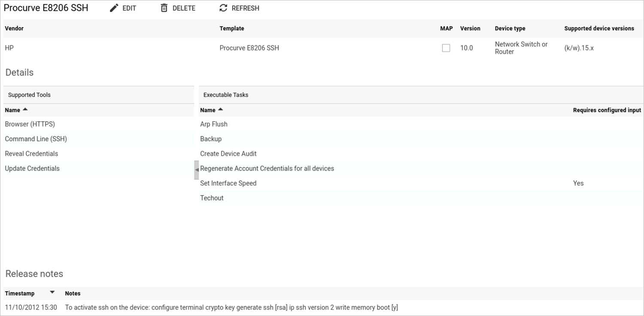This screenshot has height=316, width=644.
Task: Click the Device type column header
Action: (x=510, y=28)
